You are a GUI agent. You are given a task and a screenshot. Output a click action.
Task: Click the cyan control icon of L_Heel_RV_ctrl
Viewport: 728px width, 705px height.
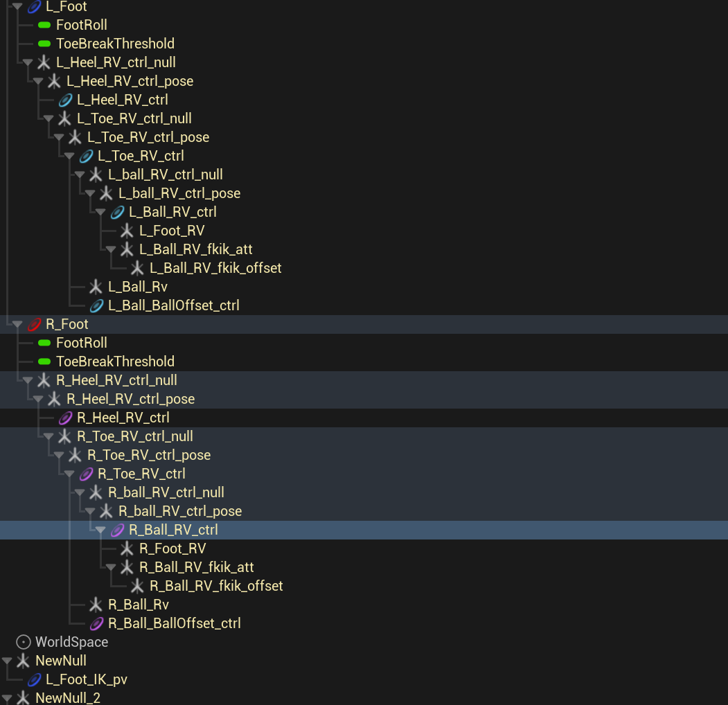pos(66,100)
